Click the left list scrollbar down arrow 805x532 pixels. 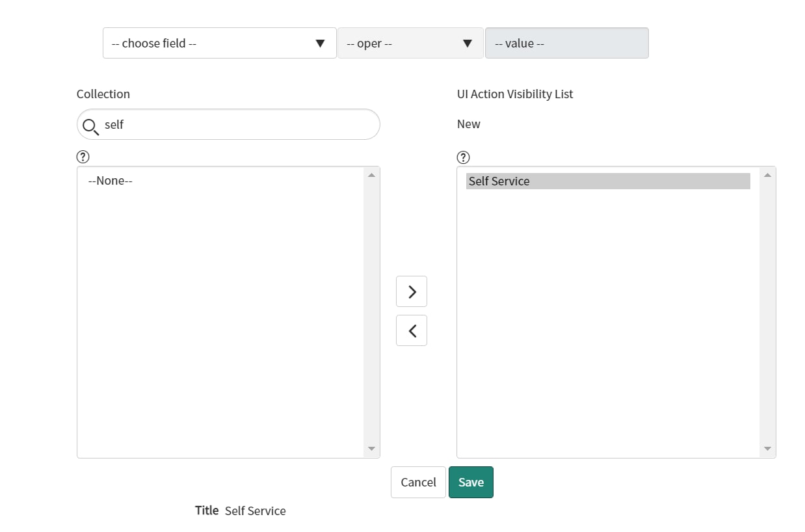(x=371, y=448)
